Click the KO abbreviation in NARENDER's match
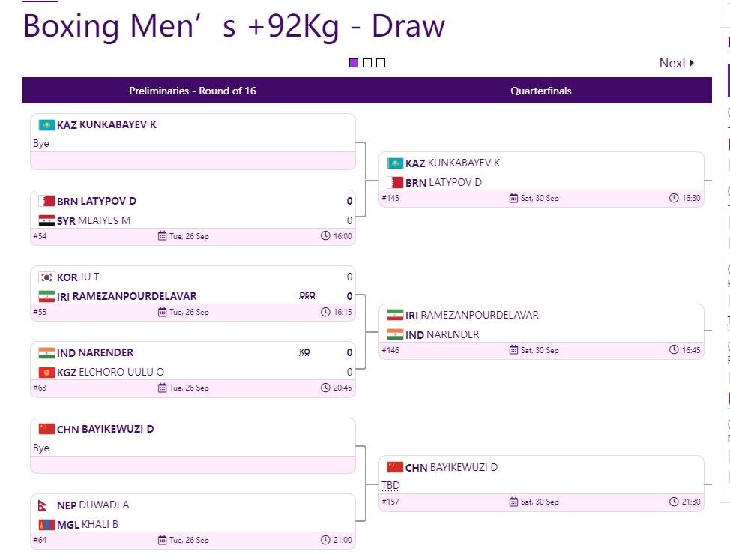Screen dimensions: 730x560 304,352
